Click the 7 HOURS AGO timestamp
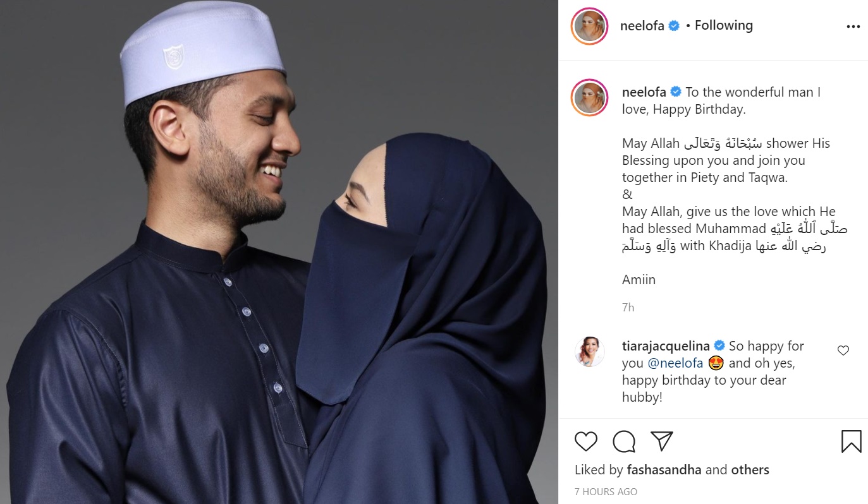Viewport: 868px width, 504px height. click(606, 491)
